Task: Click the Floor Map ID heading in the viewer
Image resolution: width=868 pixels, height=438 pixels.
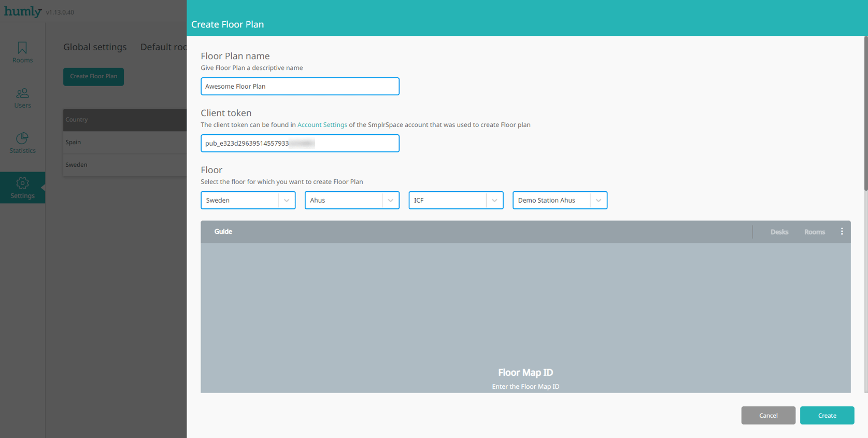Action: 525,372
